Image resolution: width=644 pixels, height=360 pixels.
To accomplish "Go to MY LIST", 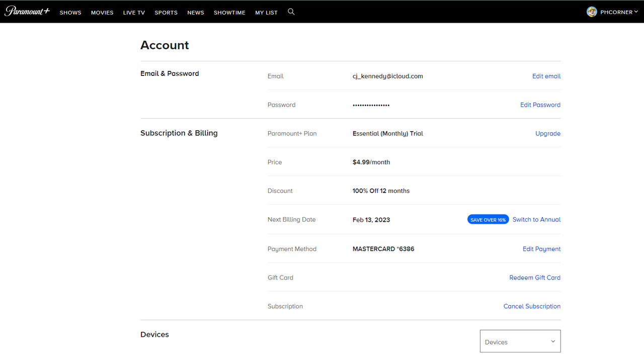I will (266, 13).
